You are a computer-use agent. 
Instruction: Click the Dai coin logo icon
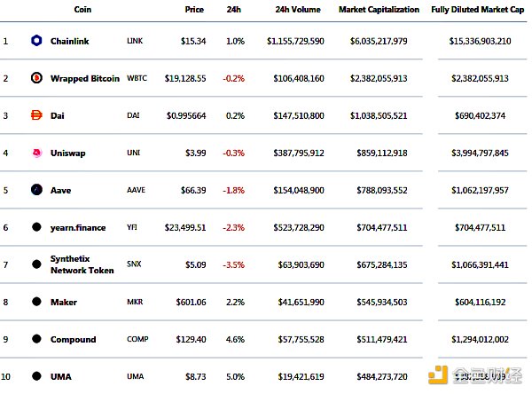pos(36,115)
